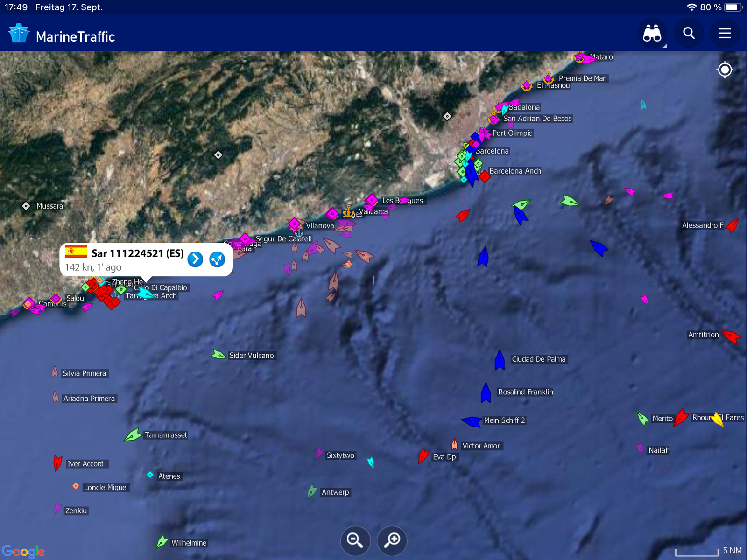
Task: Select the Amfitrion tanker marker
Action: [731, 336]
